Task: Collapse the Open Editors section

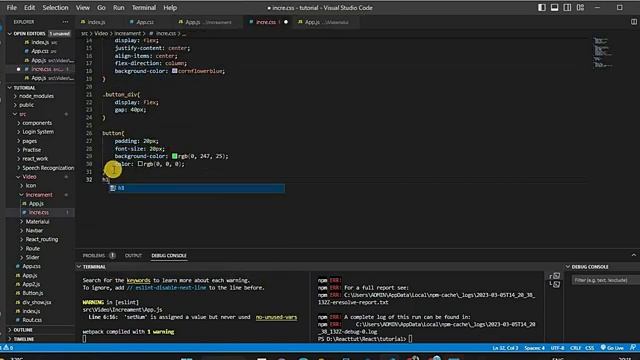Action: [x=29, y=33]
